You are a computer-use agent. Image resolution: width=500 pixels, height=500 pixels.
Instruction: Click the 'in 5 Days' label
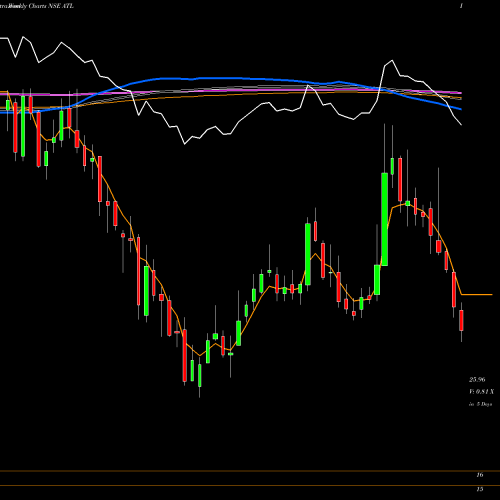(x=480, y=404)
